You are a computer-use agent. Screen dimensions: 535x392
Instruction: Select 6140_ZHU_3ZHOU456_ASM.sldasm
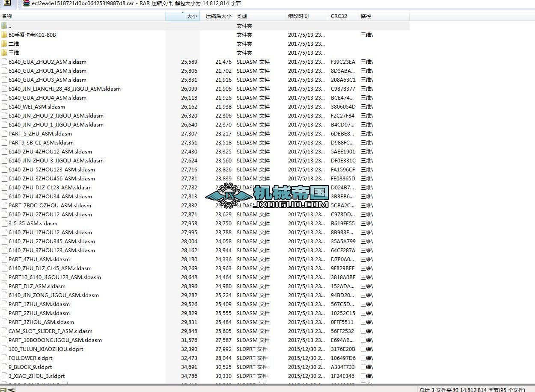tap(52, 179)
